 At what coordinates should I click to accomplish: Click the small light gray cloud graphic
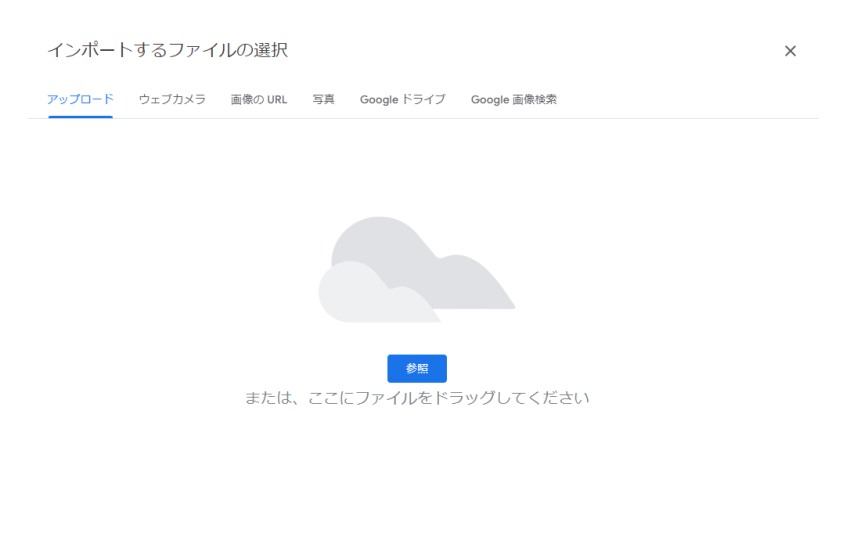(360, 295)
